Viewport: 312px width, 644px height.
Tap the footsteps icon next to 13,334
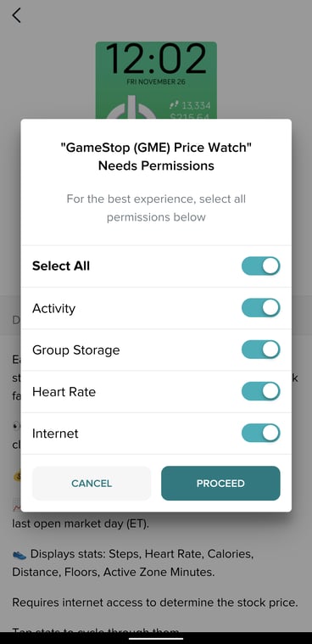point(174,105)
